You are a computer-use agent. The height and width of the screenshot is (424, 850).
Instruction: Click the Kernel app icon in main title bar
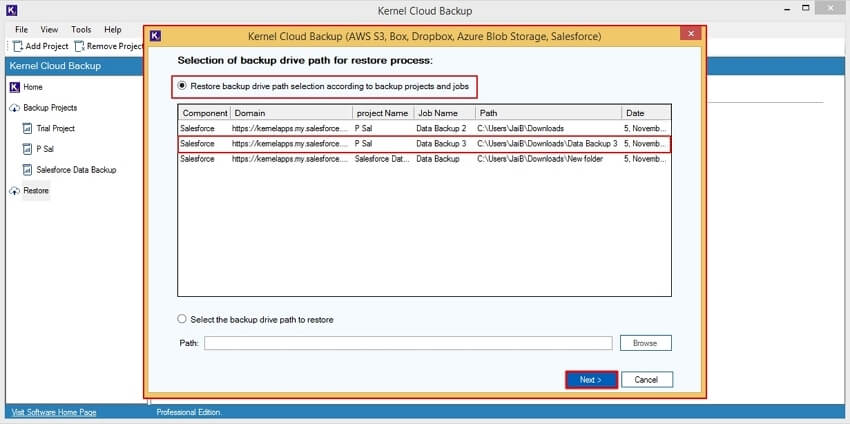point(11,10)
